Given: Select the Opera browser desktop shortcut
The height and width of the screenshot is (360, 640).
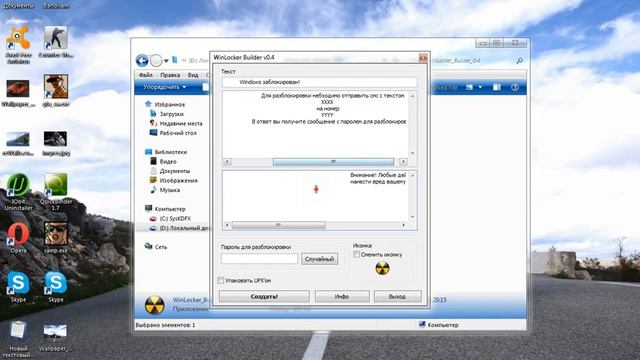Looking at the screenshot, I should tap(18, 238).
